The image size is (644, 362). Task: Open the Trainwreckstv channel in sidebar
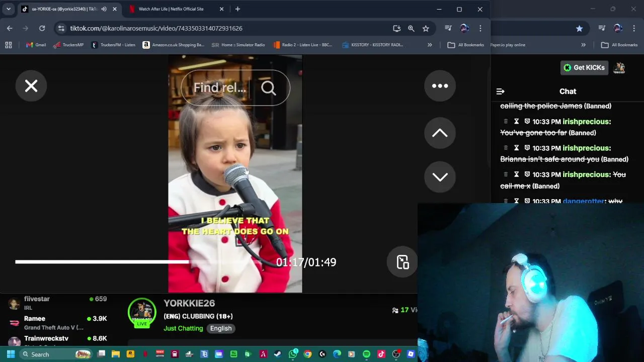click(x=58, y=340)
